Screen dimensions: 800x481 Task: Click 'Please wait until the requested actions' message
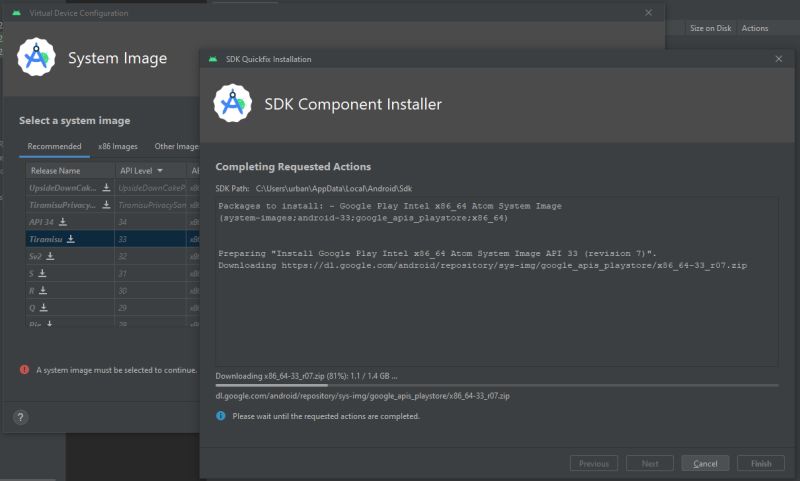click(x=326, y=416)
